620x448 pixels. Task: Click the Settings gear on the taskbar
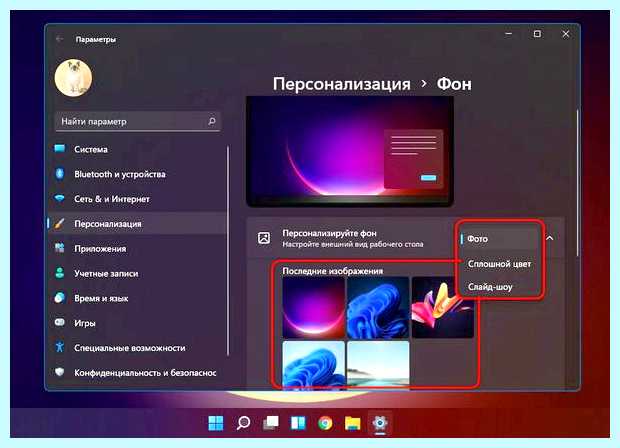click(380, 423)
